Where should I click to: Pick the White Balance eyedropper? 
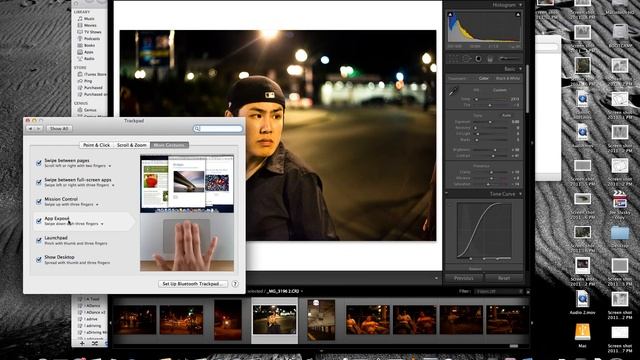(454, 91)
